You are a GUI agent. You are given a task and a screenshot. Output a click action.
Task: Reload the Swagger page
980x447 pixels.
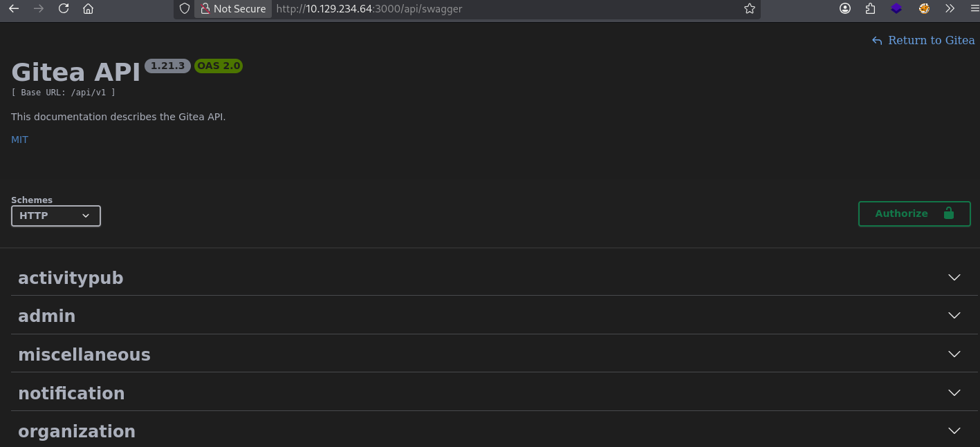click(x=64, y=9)
